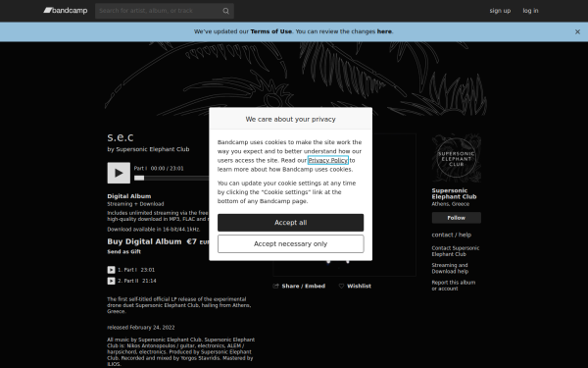Follow Supersonic Elephant Club
The height and width of the screenshot is (368, 588).
click(x=457, y=218)
